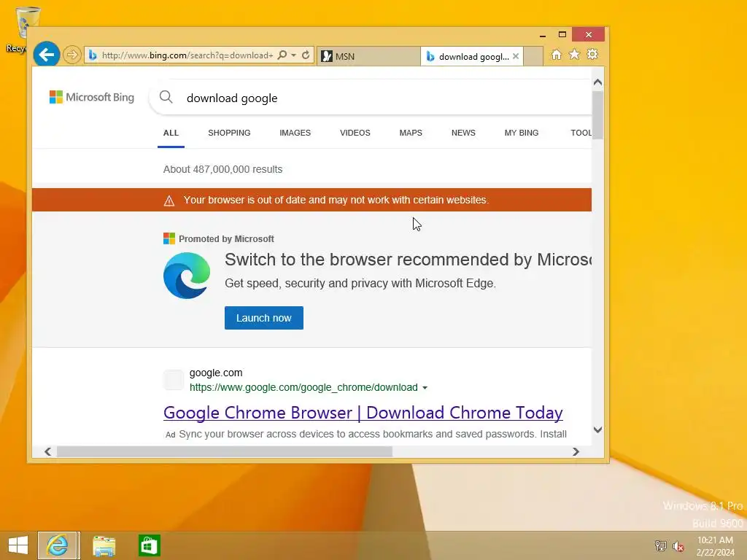Viewport: 747px width, 560px height.
Task: Click the Microsoft Bing logo
Action: click(x=92, y=97)
